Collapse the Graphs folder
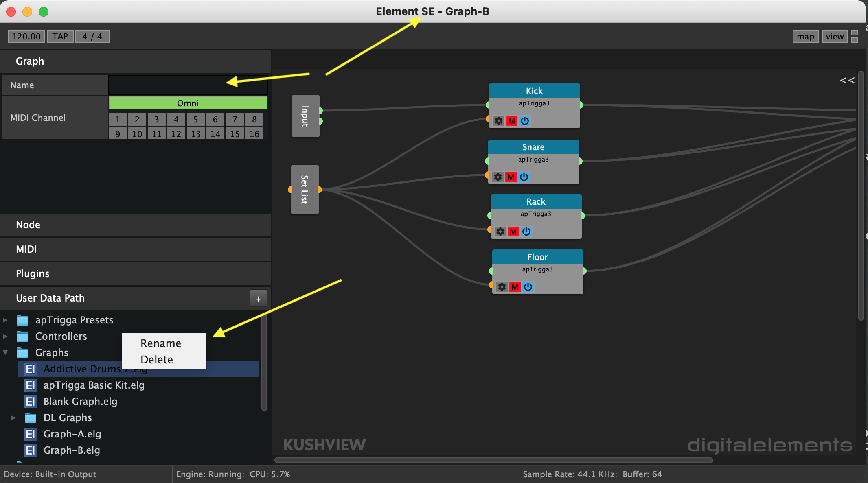868x483 pixels. 5,352
